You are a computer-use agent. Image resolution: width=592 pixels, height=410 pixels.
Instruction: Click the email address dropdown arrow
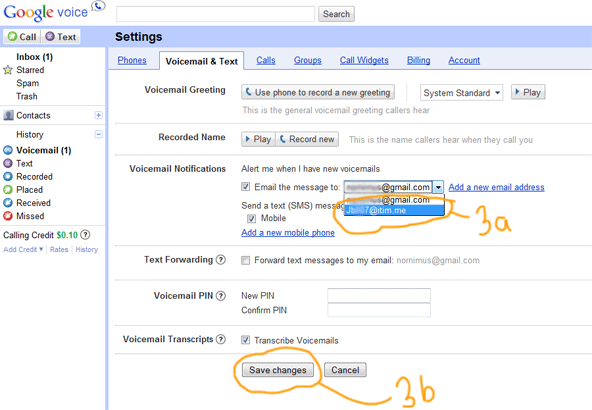click(x=438, y=187)
